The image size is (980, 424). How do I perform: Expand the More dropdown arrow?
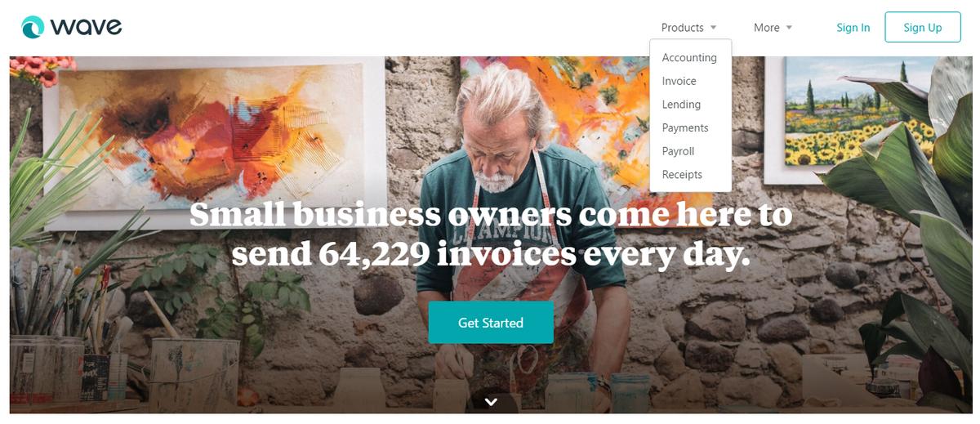click(789, 28)
